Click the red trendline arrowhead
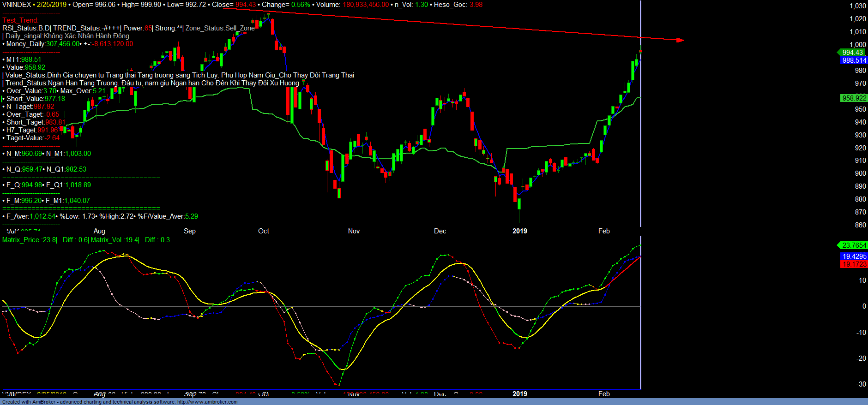 pos(680,40)
